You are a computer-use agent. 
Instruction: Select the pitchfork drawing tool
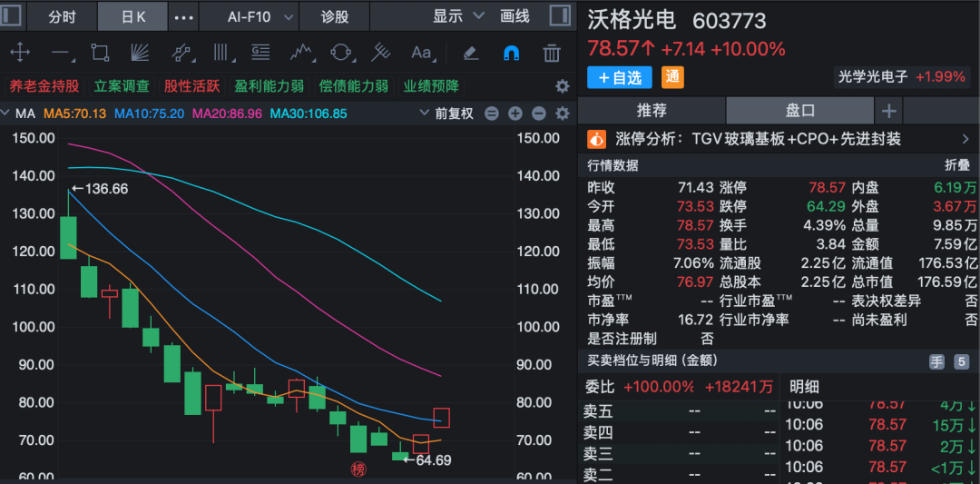[x=380, y=53]
